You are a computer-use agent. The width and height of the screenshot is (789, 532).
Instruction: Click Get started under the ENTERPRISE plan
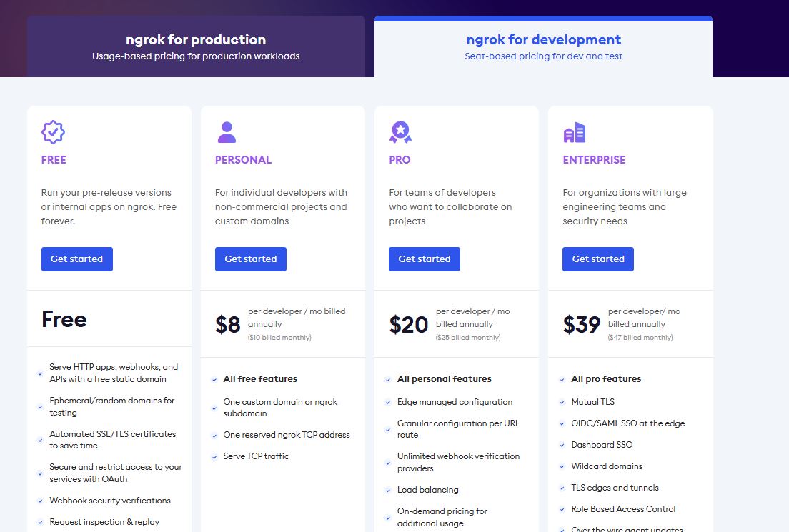[x=597, y=259]
